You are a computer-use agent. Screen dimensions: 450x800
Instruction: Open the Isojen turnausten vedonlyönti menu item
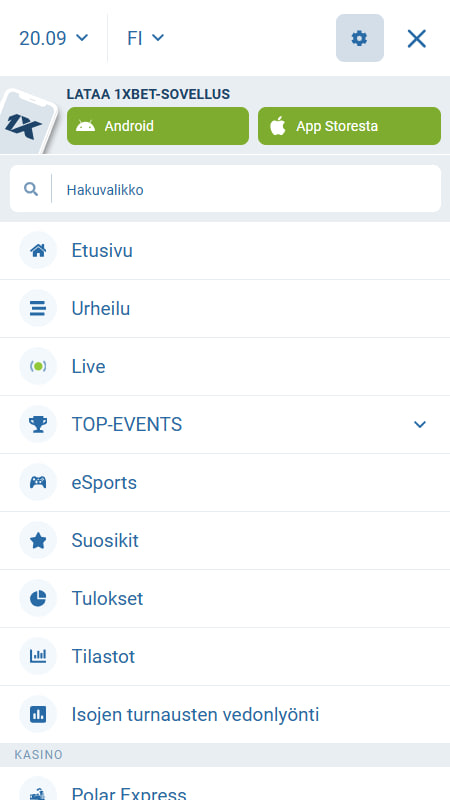tap(225, 714)
